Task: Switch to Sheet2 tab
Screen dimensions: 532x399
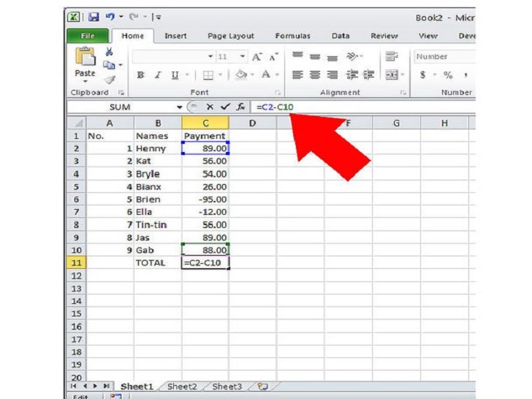Action: tap(182, 387)
